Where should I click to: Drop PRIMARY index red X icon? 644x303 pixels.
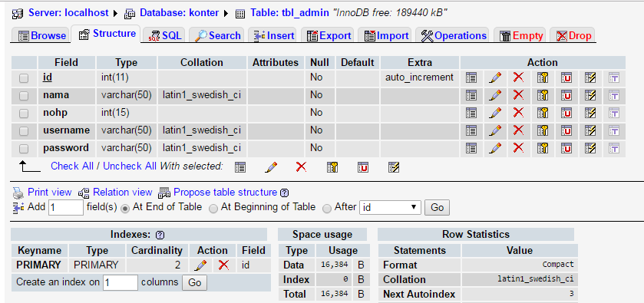tap(224, 265)
